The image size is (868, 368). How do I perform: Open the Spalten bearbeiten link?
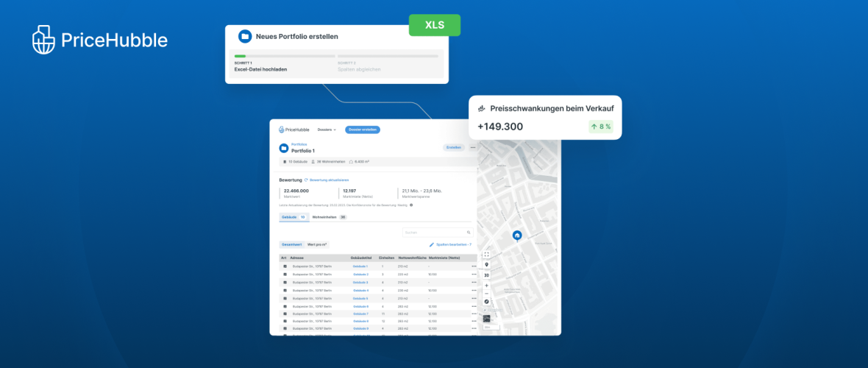point(450,244)
